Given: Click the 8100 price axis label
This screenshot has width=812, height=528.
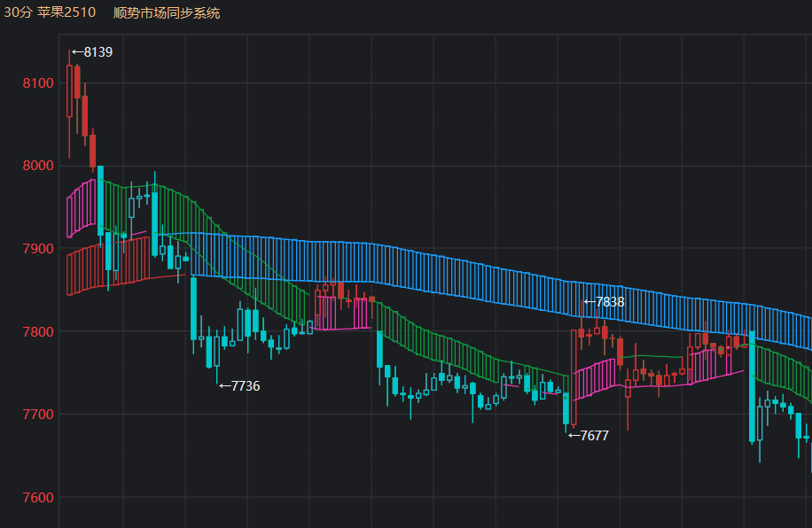Looking at the screenshot, I should 38,82.
